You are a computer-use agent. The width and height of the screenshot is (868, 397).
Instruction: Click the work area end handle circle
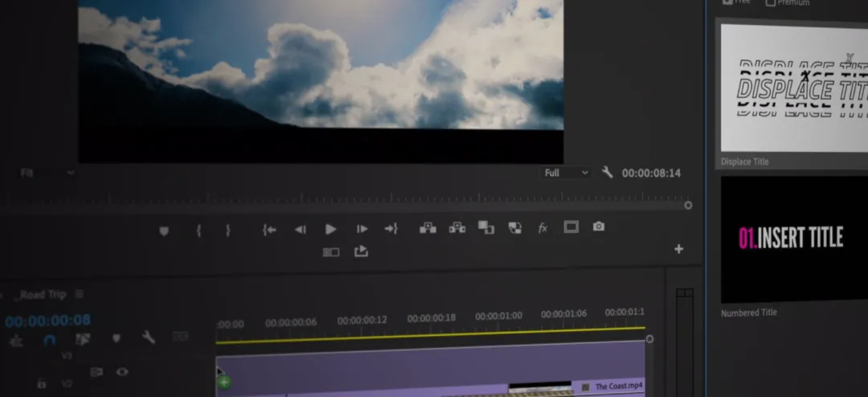click(650, 339)
